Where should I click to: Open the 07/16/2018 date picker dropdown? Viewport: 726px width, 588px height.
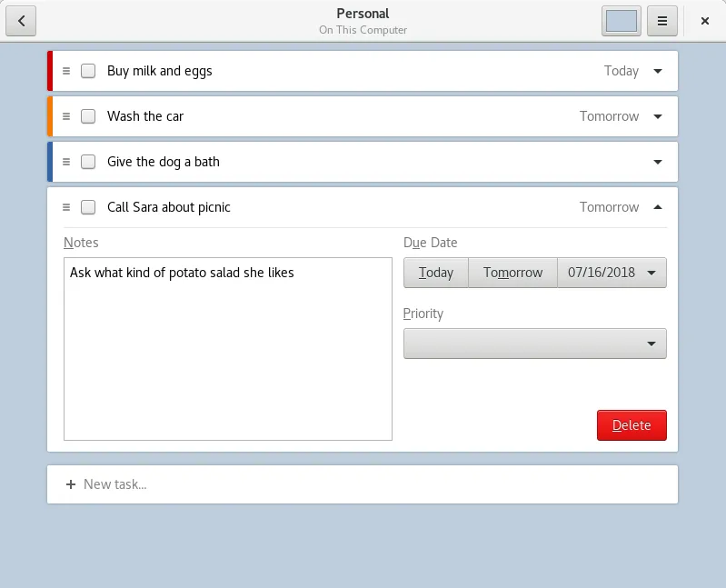click(x=612, y=273)
